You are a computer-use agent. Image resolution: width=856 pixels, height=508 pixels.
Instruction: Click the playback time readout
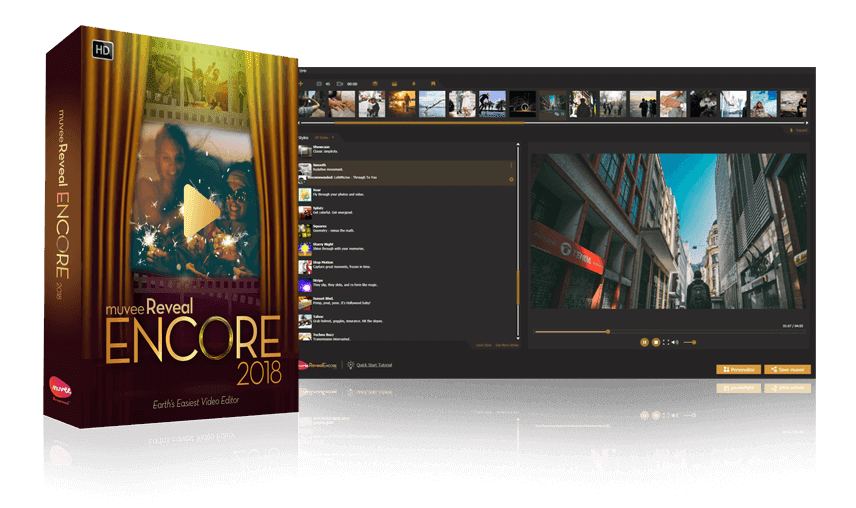793,326
